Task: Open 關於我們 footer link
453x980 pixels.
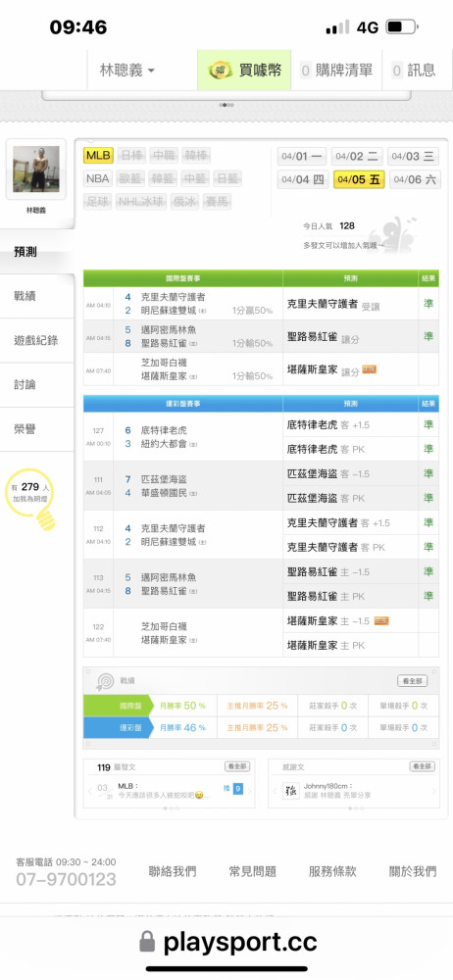Action: [x=413, y=871]
